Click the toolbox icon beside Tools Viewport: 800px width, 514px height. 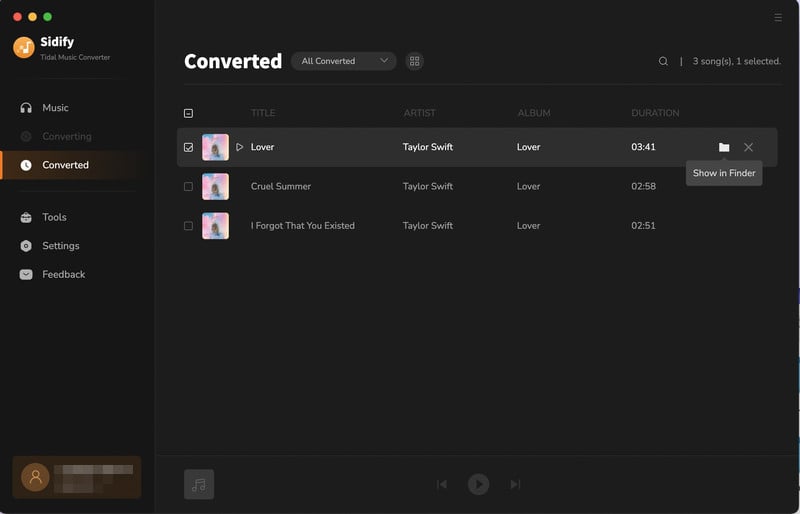26,217
